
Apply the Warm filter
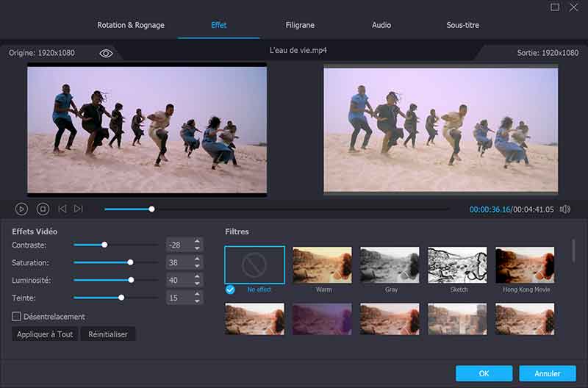(x=322, y=265)
